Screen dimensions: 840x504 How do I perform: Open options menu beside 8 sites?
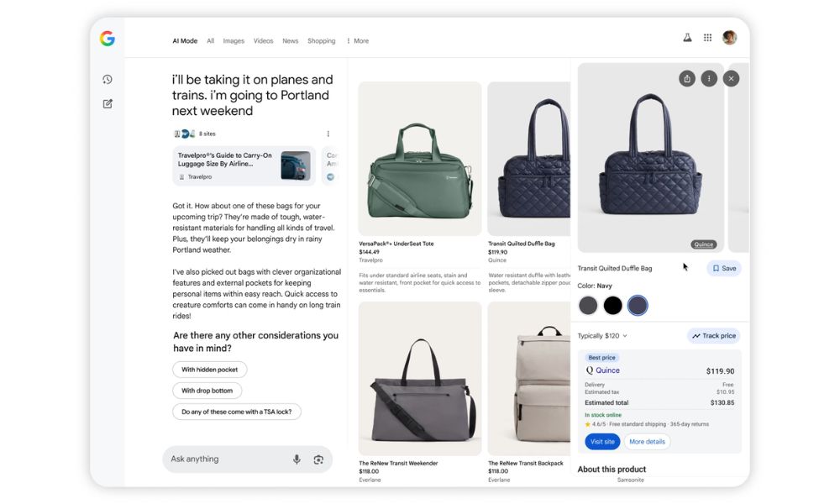pos(328,134)
